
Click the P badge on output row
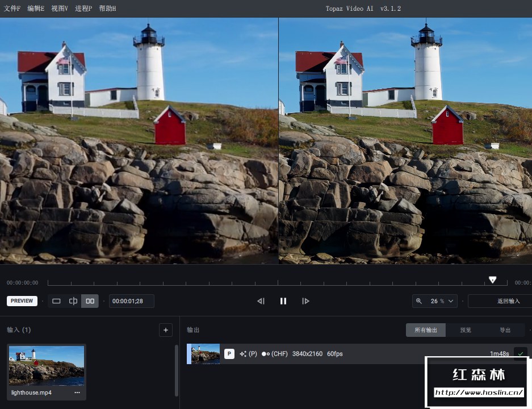[x=229, y=354]
